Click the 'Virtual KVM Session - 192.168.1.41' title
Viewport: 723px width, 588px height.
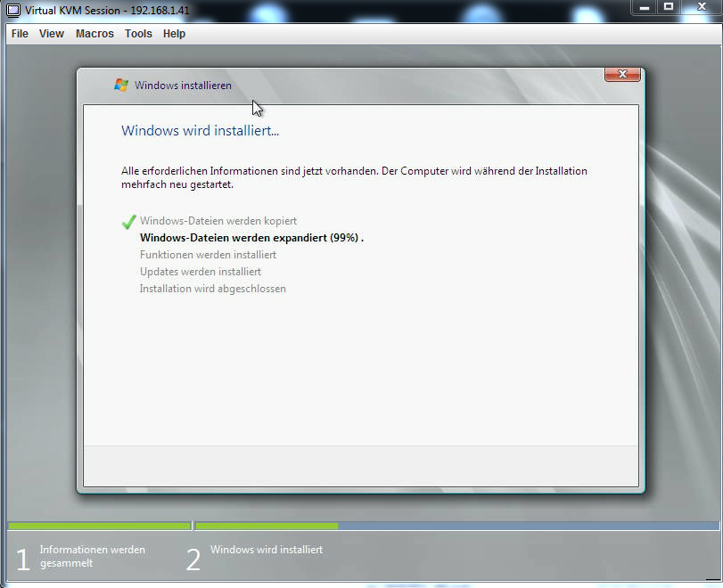107,10
